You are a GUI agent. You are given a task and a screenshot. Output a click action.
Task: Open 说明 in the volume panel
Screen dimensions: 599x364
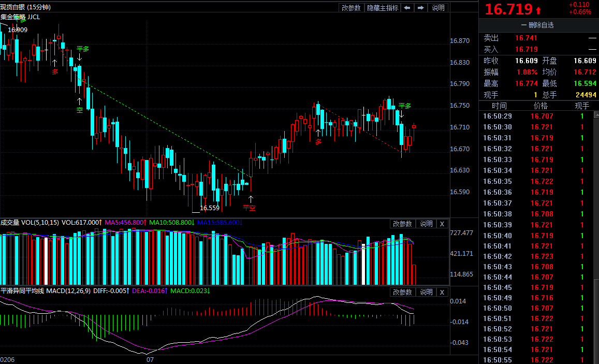click(x=426, y=224)
